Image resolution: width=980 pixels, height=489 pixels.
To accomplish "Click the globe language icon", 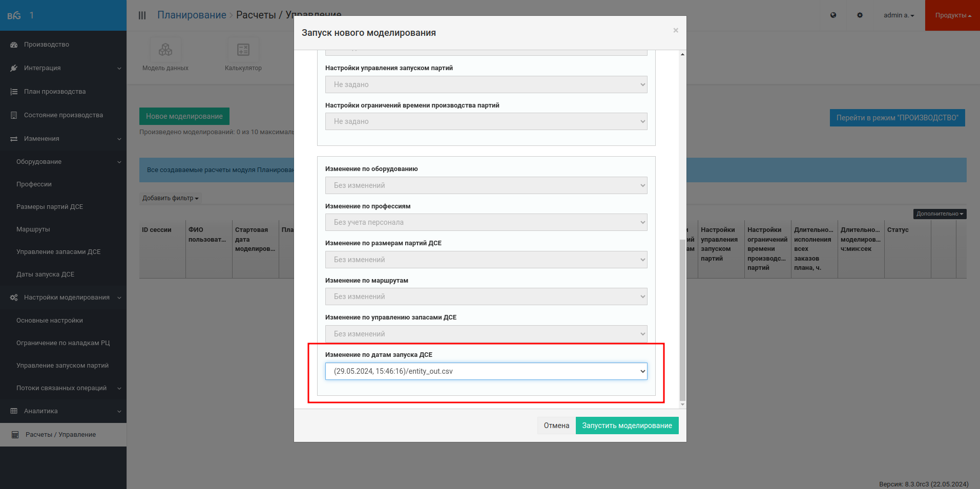I will 833,15.
